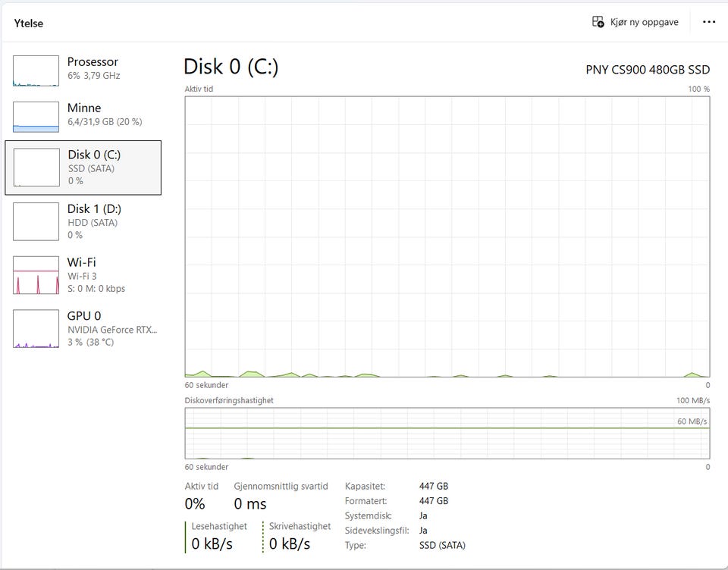Click the Disk 1 (D:) graph thumbnail
The width and height of the screenshot is (728, 570).
36,221
